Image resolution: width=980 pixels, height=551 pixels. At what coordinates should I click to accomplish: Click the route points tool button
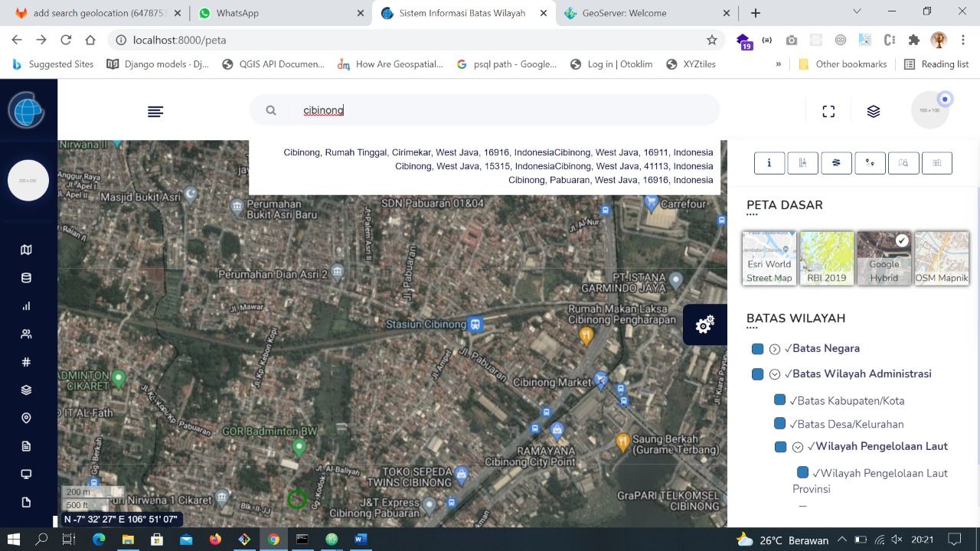[870, 162]
